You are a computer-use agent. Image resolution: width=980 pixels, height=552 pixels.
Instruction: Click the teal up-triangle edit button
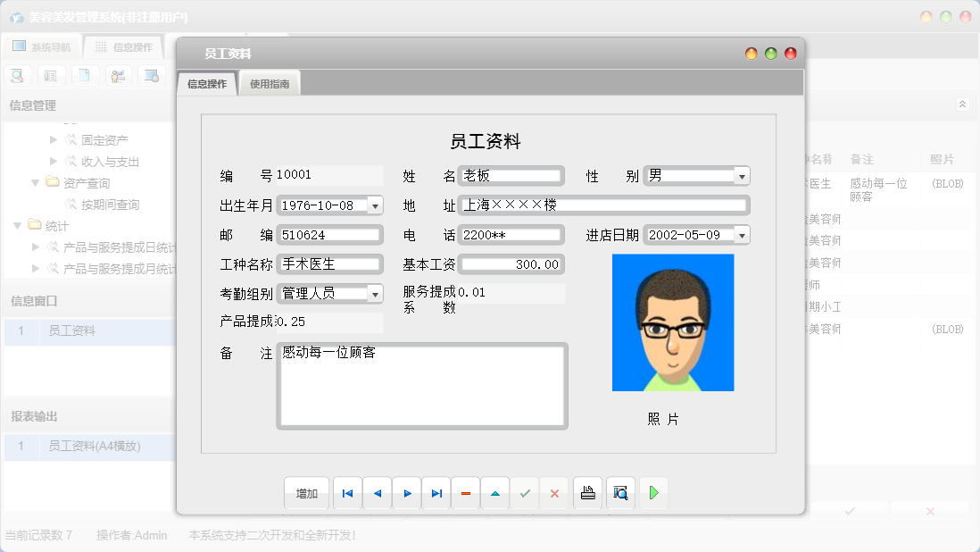click(x=495, y=493)
